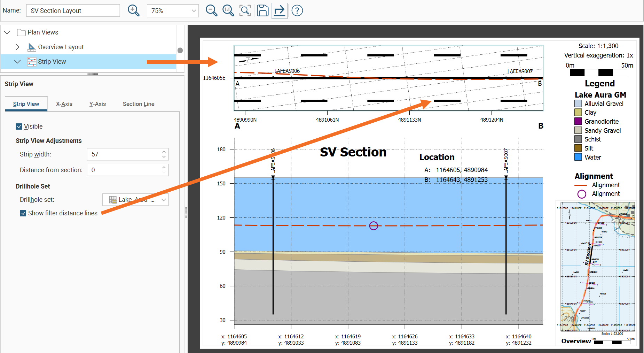
Task: Reset zoom to 1:1 actual size
Action: pyautogui.click(x=228, y=10)
